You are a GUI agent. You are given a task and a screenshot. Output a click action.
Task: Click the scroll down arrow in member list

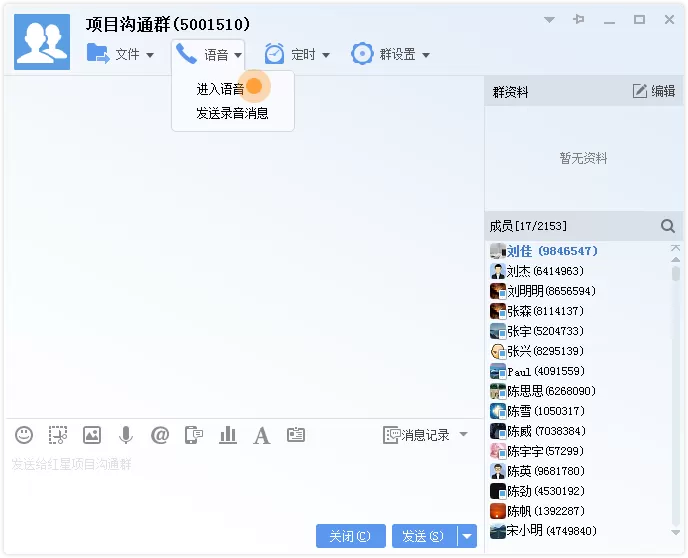[676, 532]
